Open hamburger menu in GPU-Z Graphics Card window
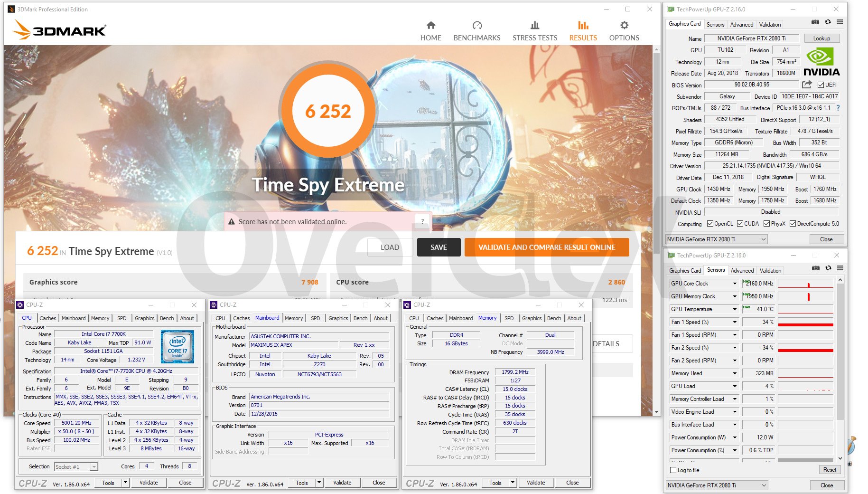Image resolution: width=868 pixels, height=494 pixels. (x=840, y=22)
